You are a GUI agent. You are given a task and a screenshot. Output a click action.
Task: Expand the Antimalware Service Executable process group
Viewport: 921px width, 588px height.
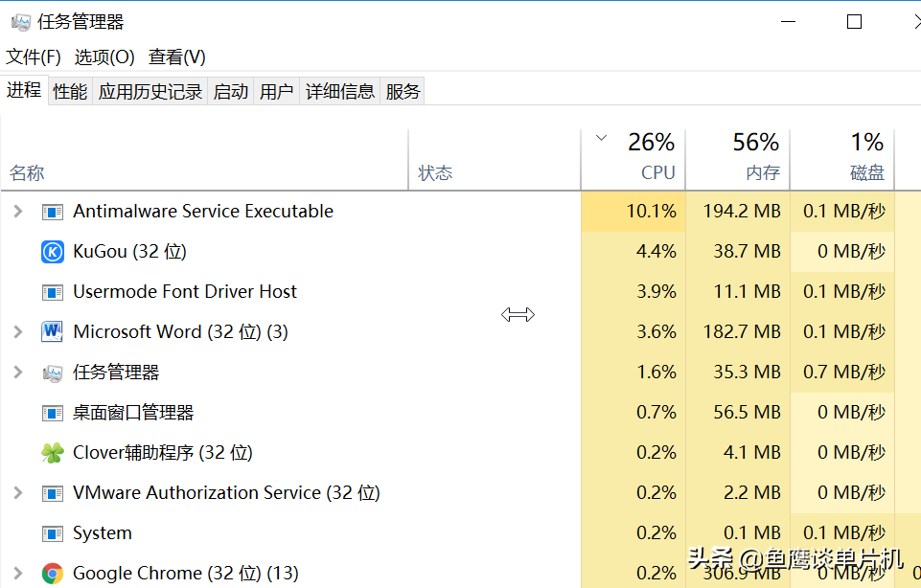[x=18, y=212]
